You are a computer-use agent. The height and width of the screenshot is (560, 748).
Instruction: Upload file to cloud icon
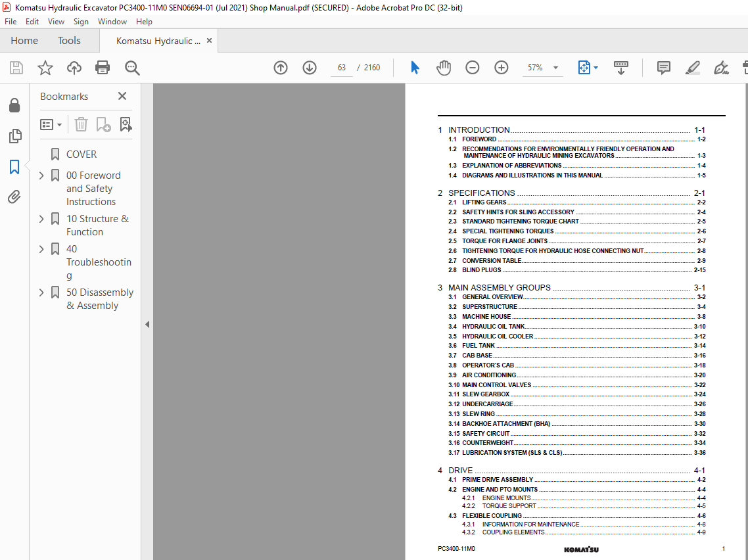74,68
